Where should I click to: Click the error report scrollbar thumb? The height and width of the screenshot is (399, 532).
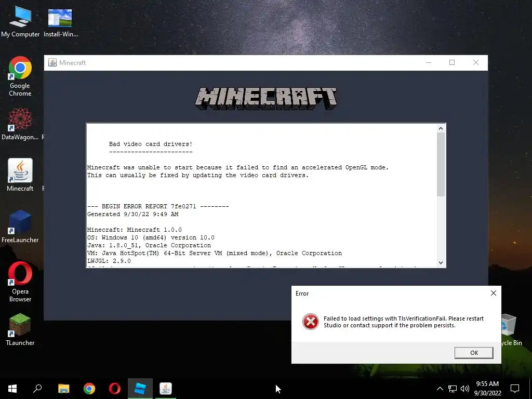(x=441, y=164)
